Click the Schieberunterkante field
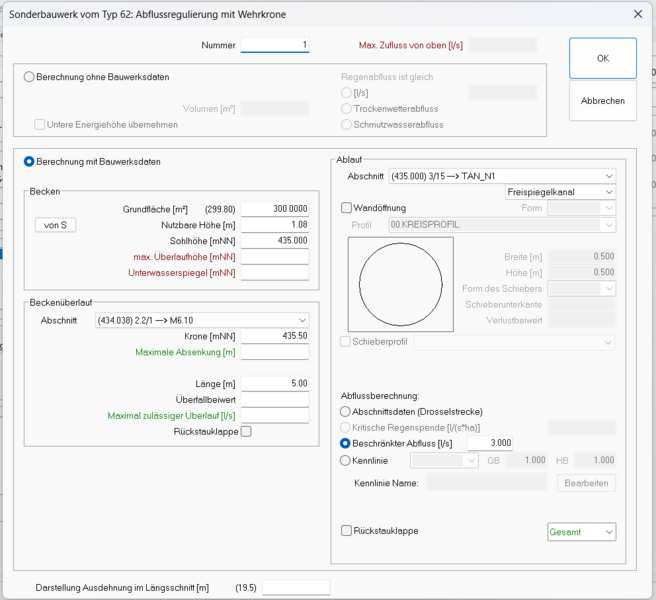Screen dimensions: 656x600 coord(582,305)
